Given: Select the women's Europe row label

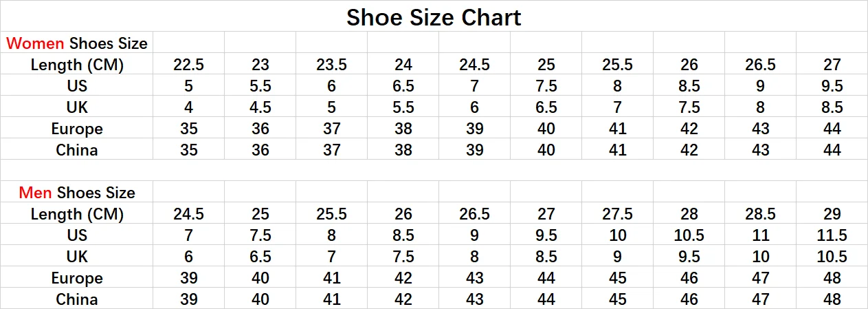Looking at the screenshot, I should point(77,129).
